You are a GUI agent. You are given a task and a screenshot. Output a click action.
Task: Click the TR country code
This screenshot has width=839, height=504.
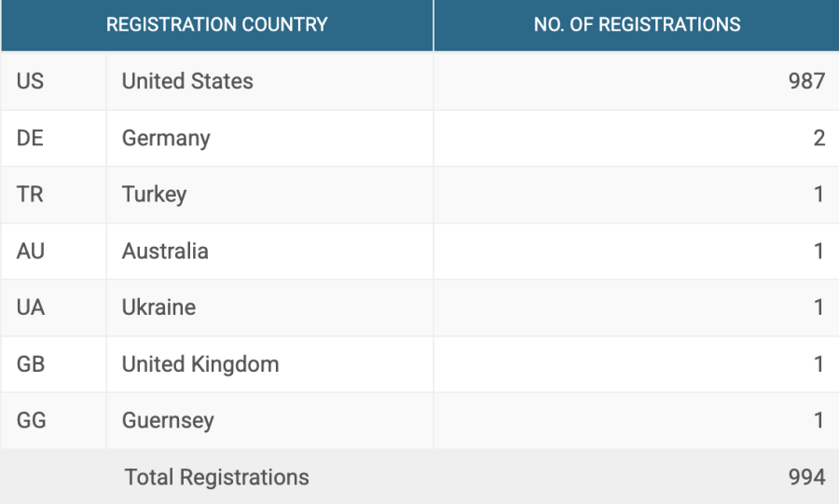pos(29,195)
